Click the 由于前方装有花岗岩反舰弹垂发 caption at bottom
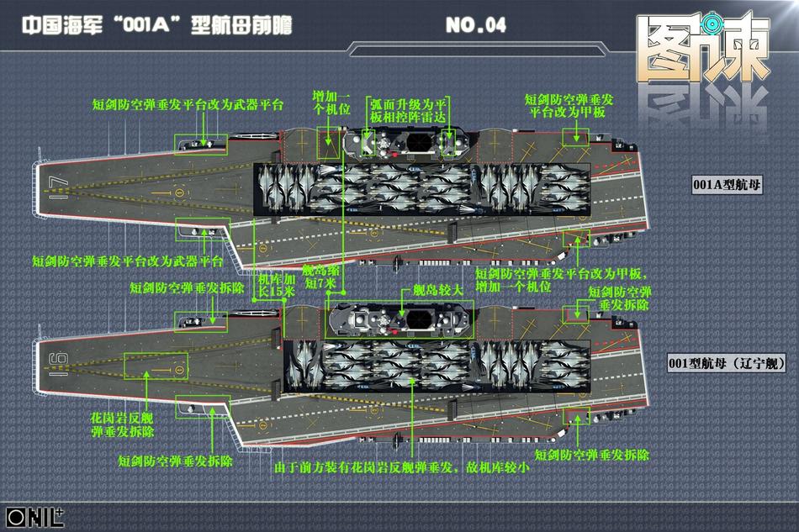The height and width of the screenshot is (532, 799). coord(401,466)
